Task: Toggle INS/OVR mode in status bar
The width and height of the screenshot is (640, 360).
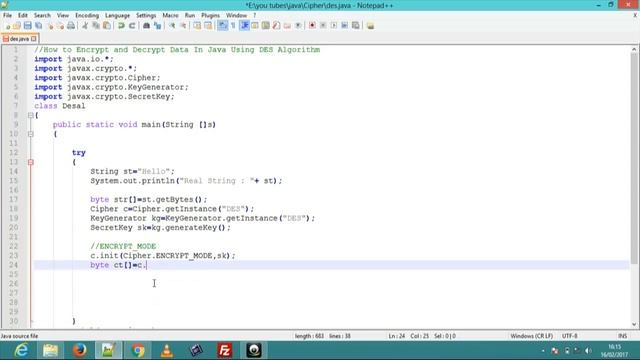Action: 622,336
